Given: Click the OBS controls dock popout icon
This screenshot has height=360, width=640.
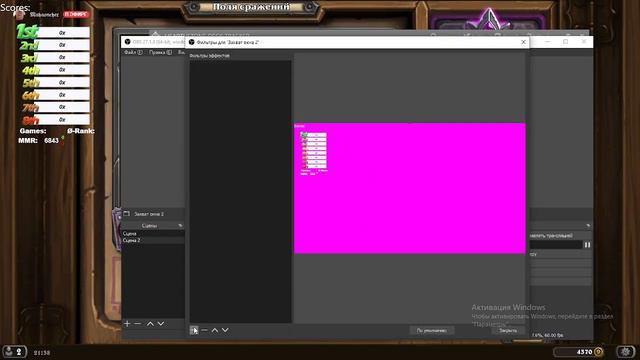Looking at the screenshot, I should (x=588, y=226).
